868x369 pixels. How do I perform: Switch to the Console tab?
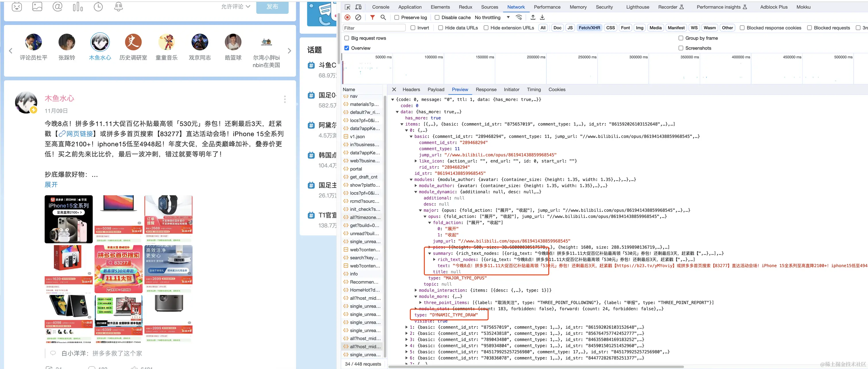point(380,7)
